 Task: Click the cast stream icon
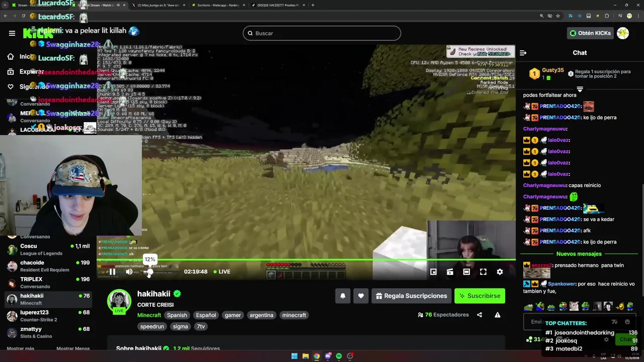coord(450,271)
